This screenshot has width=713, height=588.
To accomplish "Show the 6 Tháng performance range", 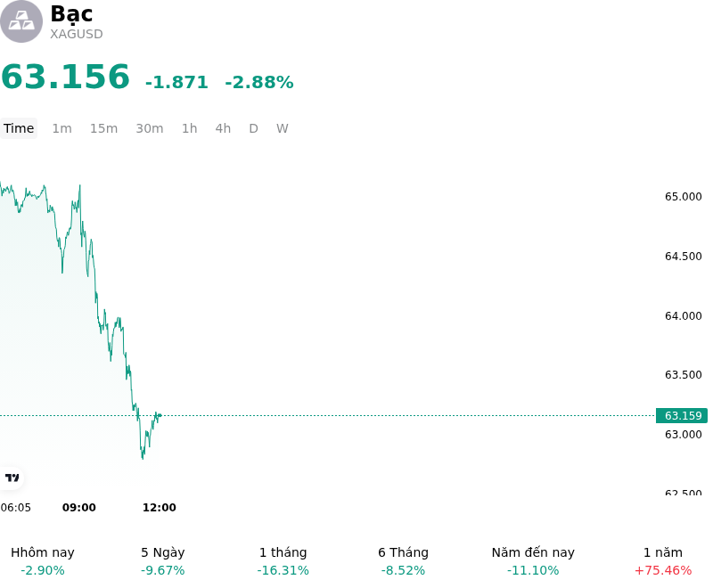I will [404, 561].
